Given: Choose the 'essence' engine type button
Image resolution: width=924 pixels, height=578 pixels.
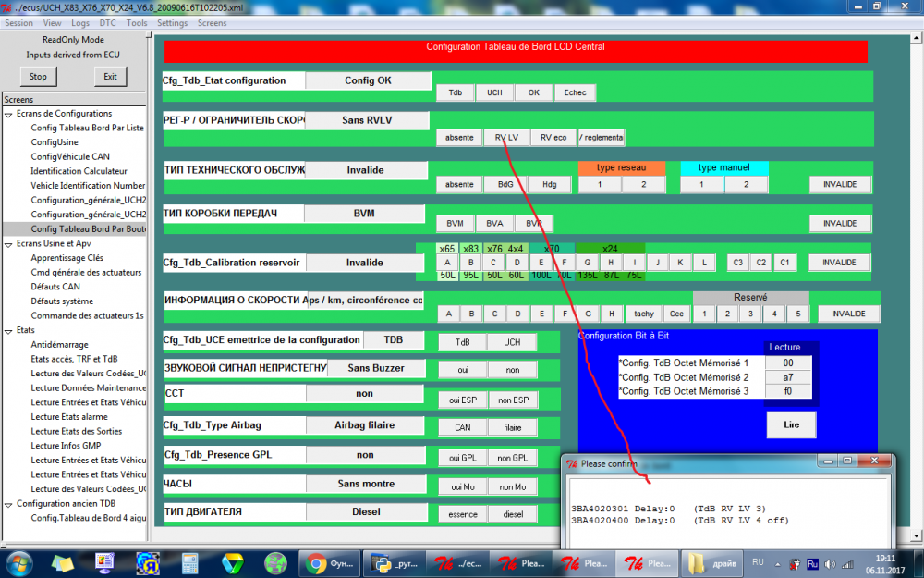Looking at the screenshot, I should coord(463,514).
